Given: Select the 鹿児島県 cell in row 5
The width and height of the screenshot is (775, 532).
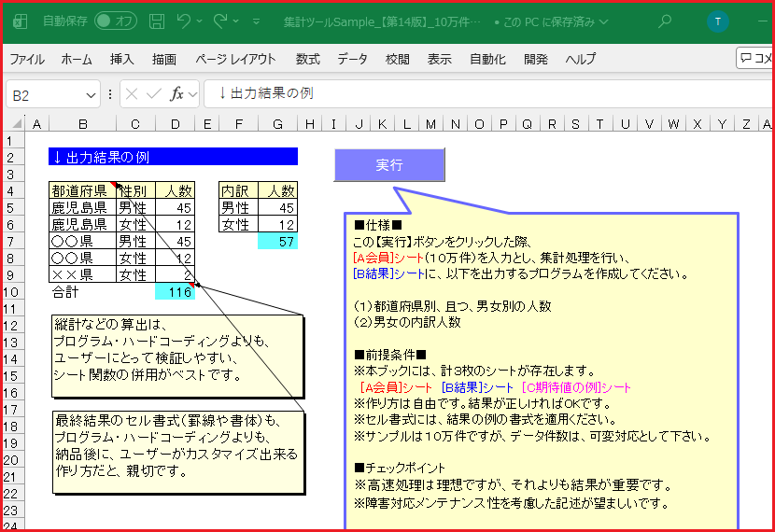Looking at the screenshot, I should coord(82,207).
